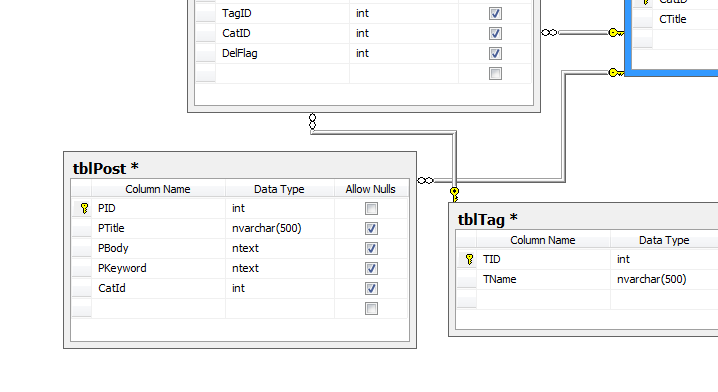The image size is (718, 392).
Task: Click vertical infinity endpoint below the top table
Action: click(x=312, y=122)
